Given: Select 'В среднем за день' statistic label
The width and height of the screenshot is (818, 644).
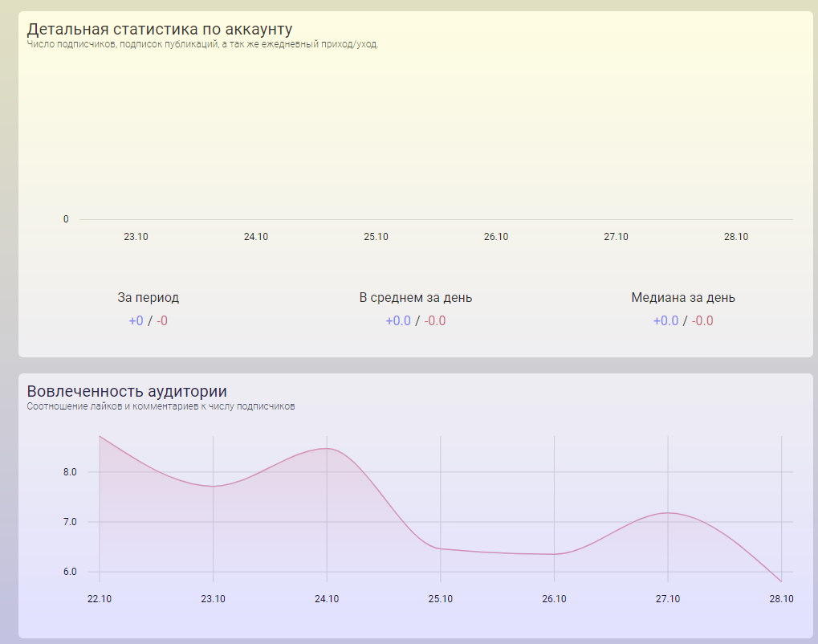Looking at the screenshot, I should click(415, 298).
